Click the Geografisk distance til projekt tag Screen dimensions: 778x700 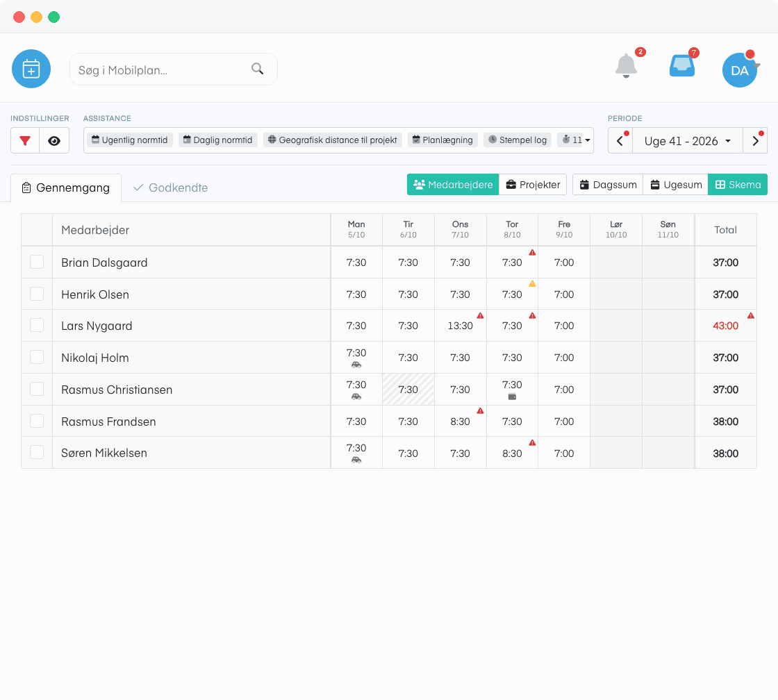[x=333, y=140]
